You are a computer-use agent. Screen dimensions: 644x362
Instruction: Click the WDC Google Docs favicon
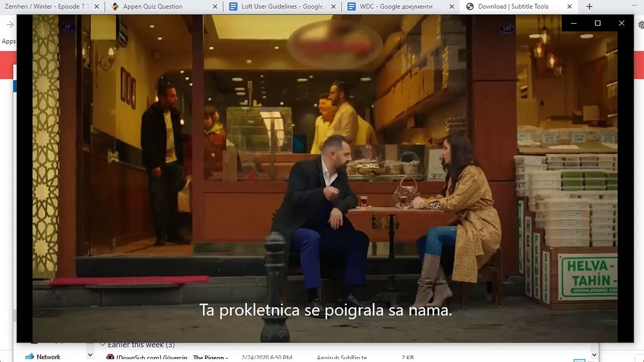pyautogui.click(x=352, y=7)
